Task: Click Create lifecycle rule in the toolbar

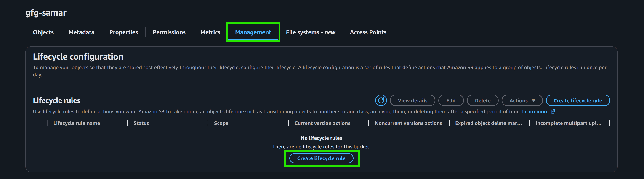Action: (578, 100)
